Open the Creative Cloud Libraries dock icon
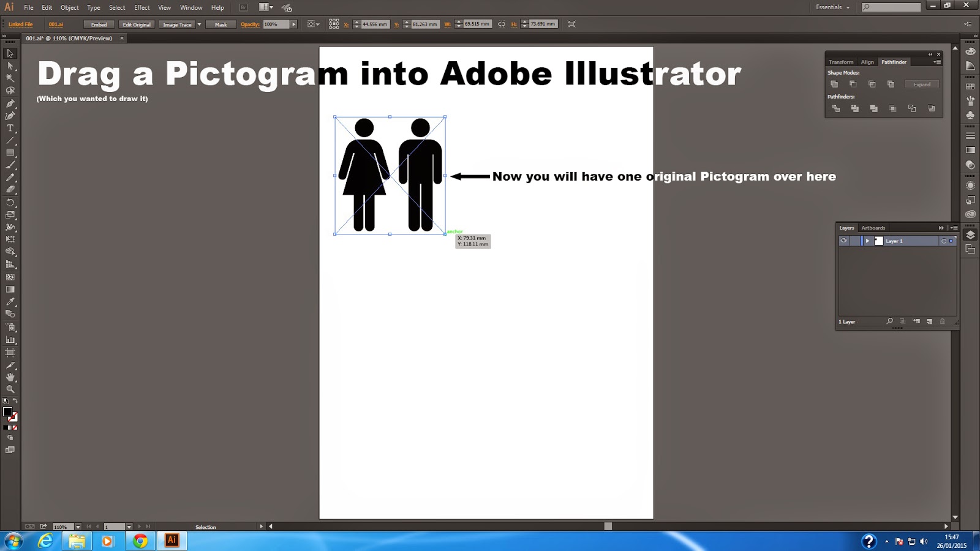The width and height of the screenshot is (980, 551). [970, 214]
